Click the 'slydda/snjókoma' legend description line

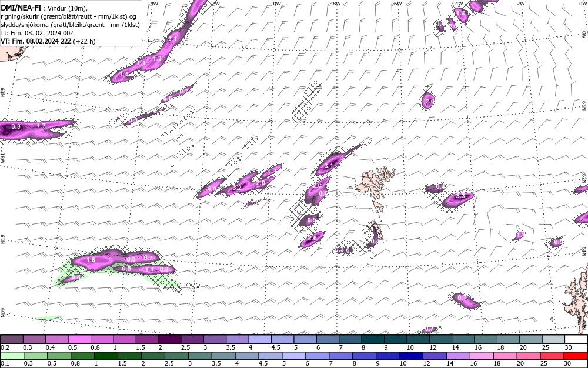(x=70, y=25)
